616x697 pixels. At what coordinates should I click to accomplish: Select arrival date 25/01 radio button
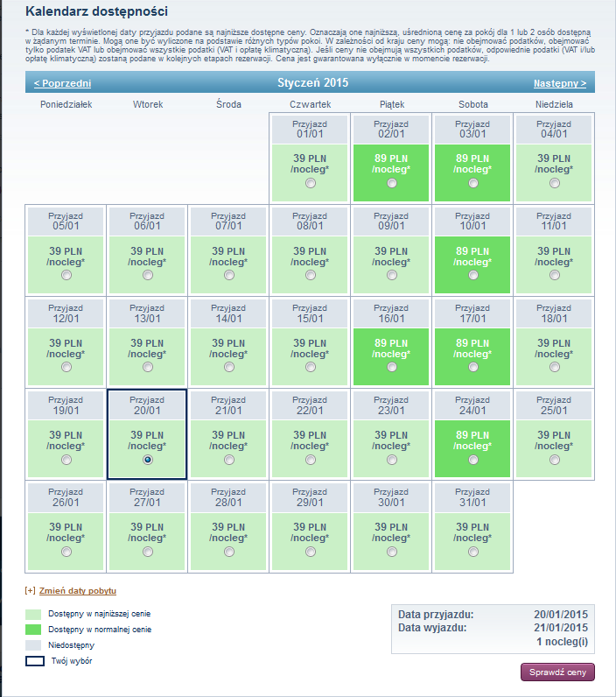point(555,460)
